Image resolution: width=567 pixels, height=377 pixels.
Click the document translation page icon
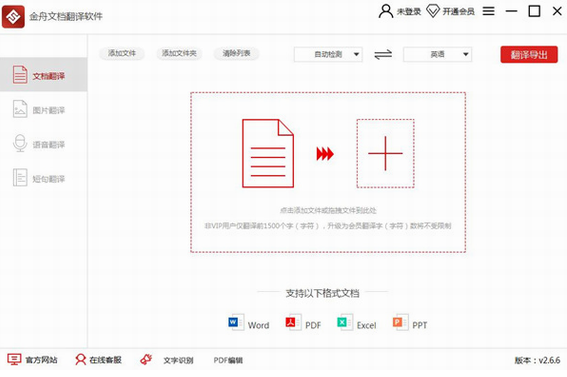20,74
